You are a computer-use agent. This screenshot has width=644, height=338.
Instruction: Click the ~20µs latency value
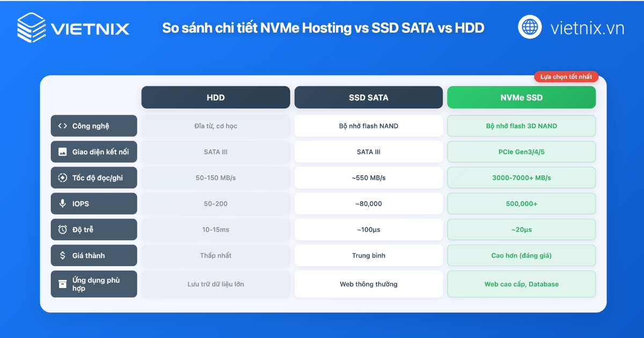(x=521, y=229)
